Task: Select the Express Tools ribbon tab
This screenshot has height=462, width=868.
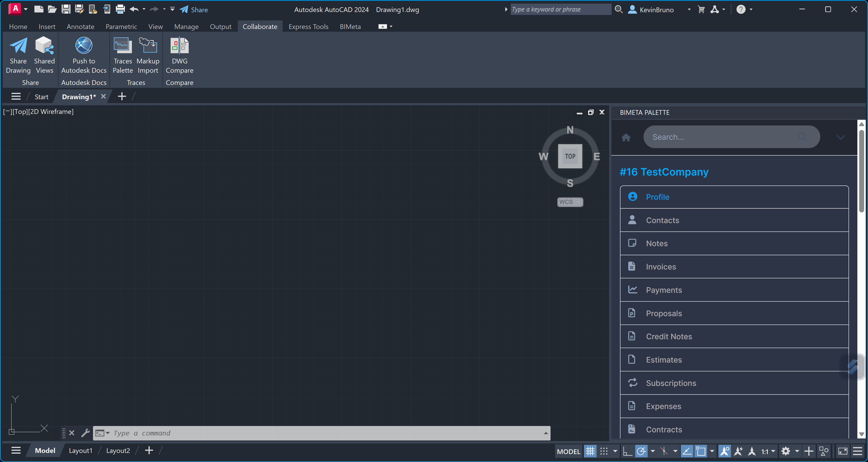Action: point(308,26)
